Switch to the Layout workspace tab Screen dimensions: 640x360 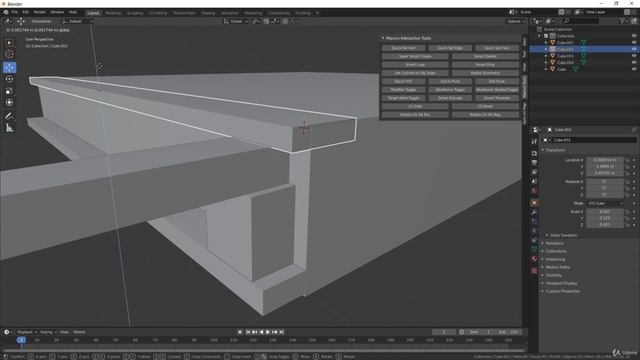[93, 13]
